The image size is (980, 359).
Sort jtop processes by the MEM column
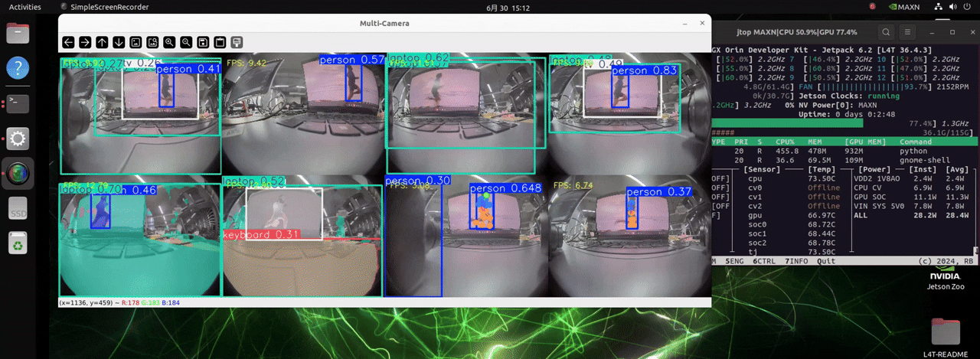click(x=816, y=142)
